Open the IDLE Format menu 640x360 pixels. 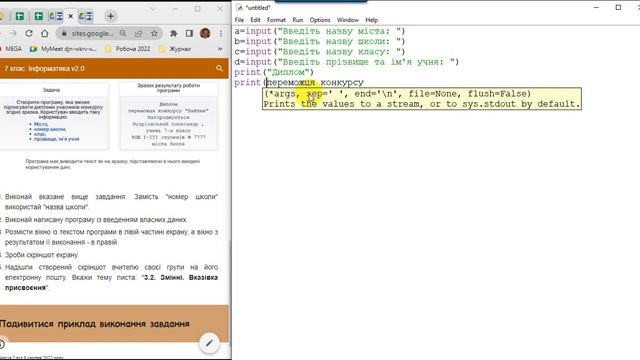pyautogui.click(x=276, y=20)
